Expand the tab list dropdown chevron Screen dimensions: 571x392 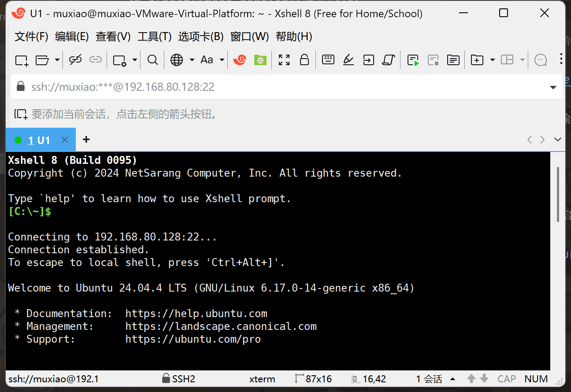(558, 140)
